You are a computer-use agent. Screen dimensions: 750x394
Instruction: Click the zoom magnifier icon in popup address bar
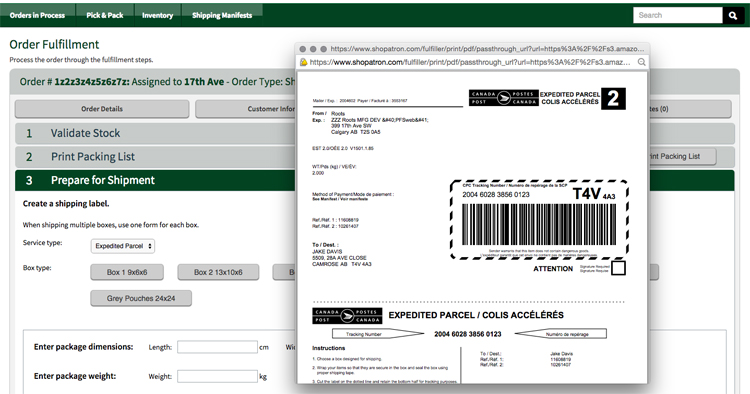point(641,62)
